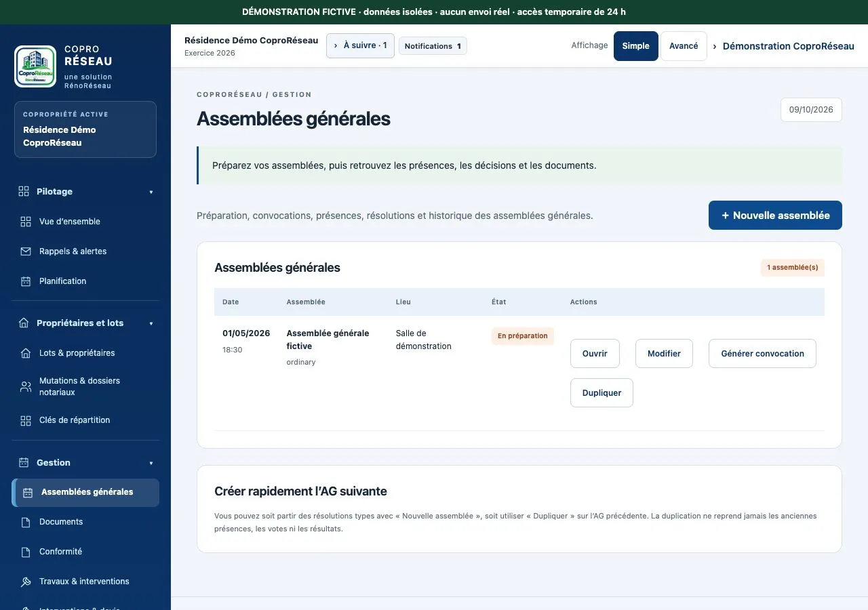868x610 pixels.
Task: Go to Rappels & alertes
Action: [85, 251]
